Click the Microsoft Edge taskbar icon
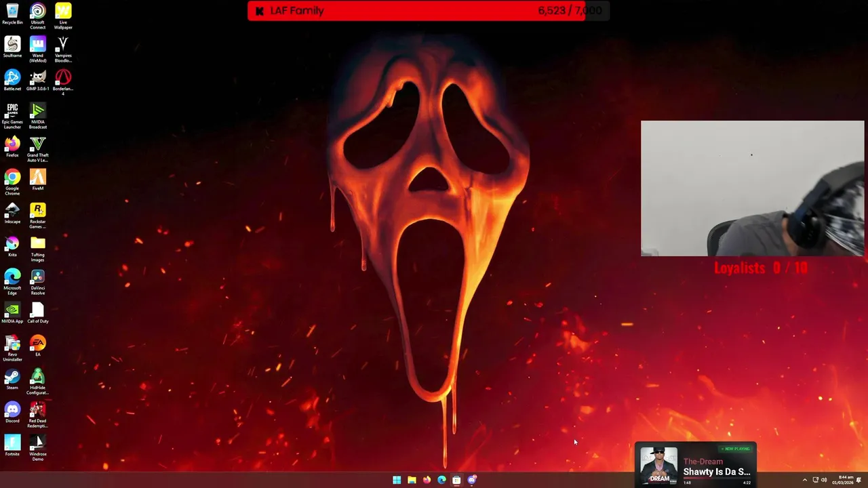The width and height of the screenshot is (868, 488). pos(441,480)
